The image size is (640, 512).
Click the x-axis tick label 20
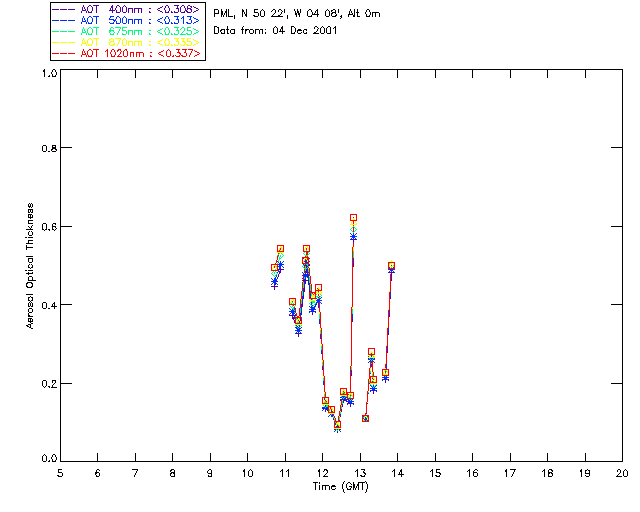tap(622, 473)
